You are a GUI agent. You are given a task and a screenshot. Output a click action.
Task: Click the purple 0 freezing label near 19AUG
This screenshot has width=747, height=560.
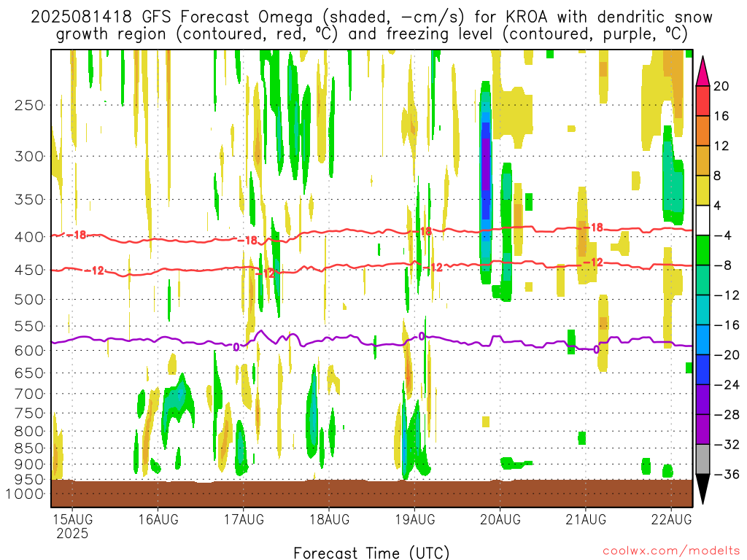(422, 337)
